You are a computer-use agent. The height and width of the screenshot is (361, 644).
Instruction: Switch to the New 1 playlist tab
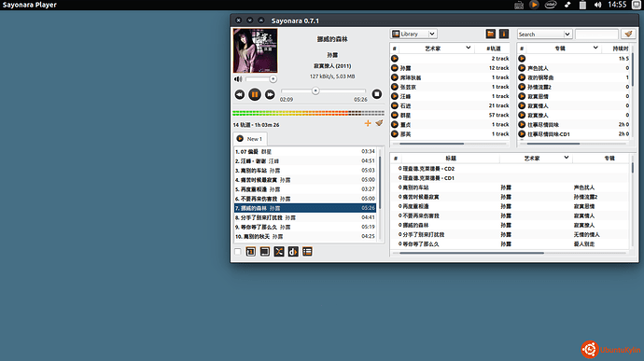click(250, 139)
